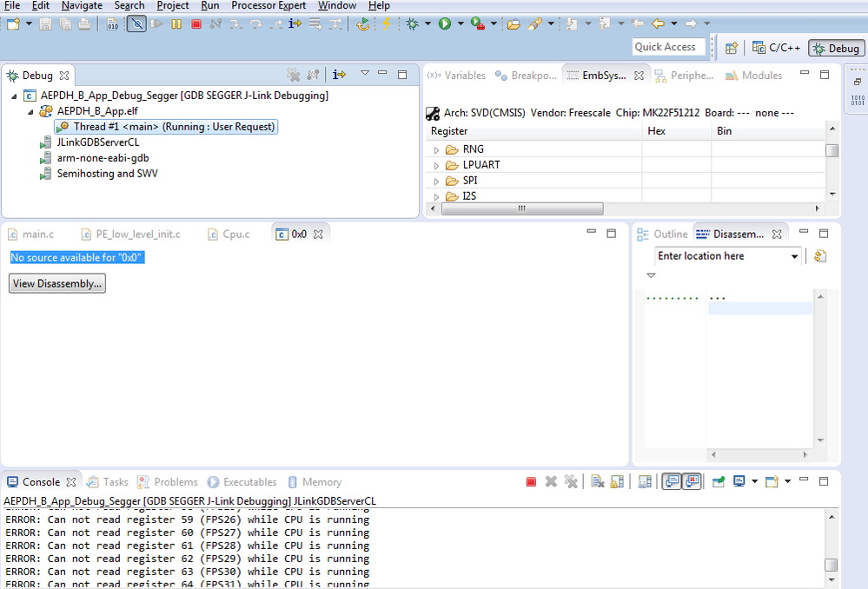Screen dimensions: 868x589
Task: Toggle Skip All Breakpoints in main toolbar
Action: 136,23
